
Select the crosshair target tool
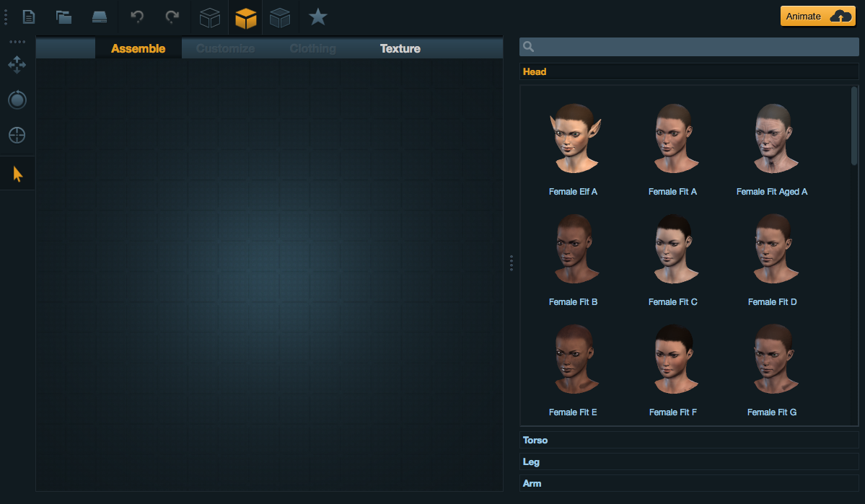tap(17, 135)
